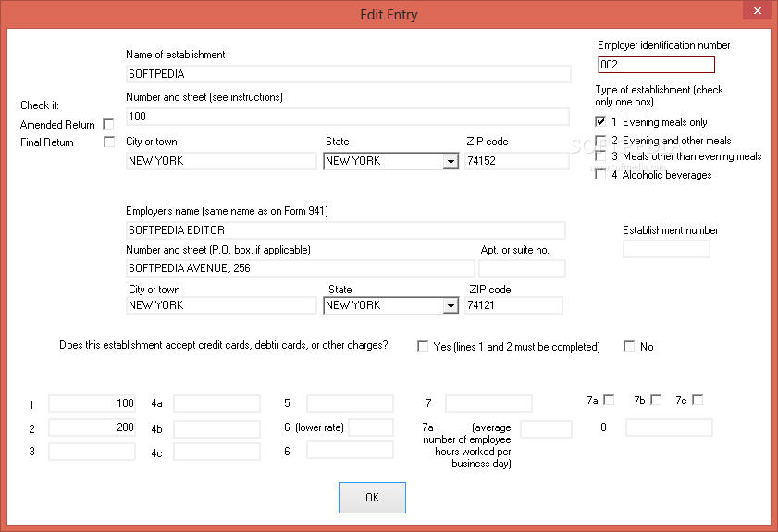Close the Edit Entry dialog
Screen dimensions: 778x532
tap(757, 10)
